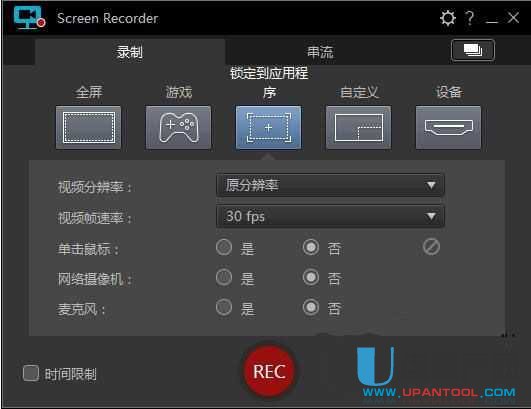Viewport: 531px width, 409px height.
Task: Select the 设备 HDMI device mode icon
Action: pyautogui.click(x=448, y=127)
